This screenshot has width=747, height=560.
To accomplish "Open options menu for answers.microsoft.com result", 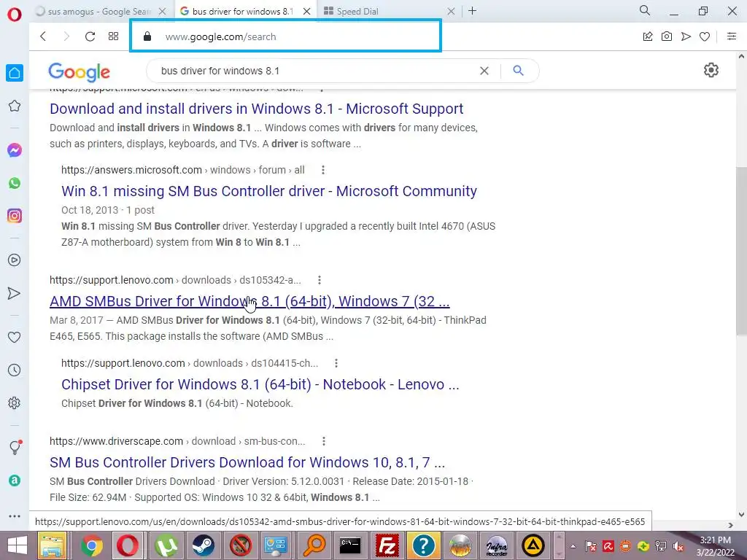I will tap(323, 170).
